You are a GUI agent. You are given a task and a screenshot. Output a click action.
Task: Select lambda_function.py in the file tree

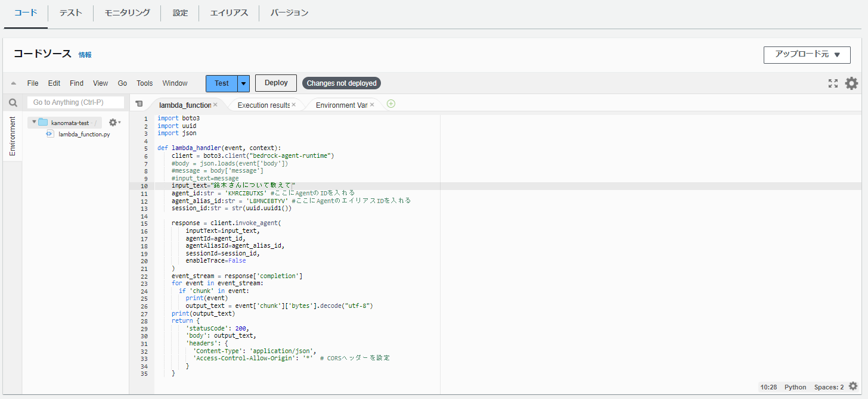(x=83, y=135)
